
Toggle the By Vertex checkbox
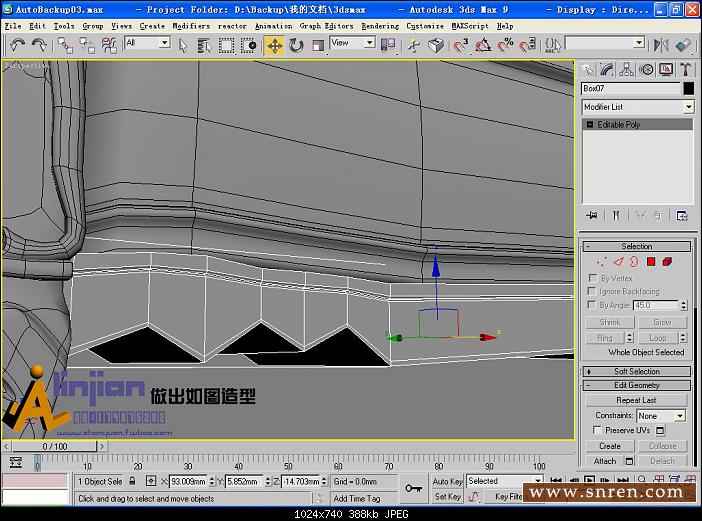[592, 278]
